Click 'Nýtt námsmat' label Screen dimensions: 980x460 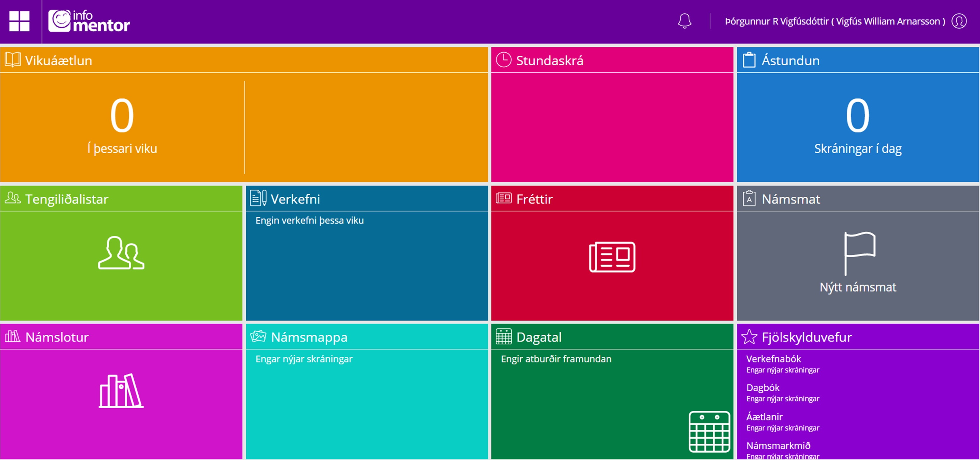point(858,287)
